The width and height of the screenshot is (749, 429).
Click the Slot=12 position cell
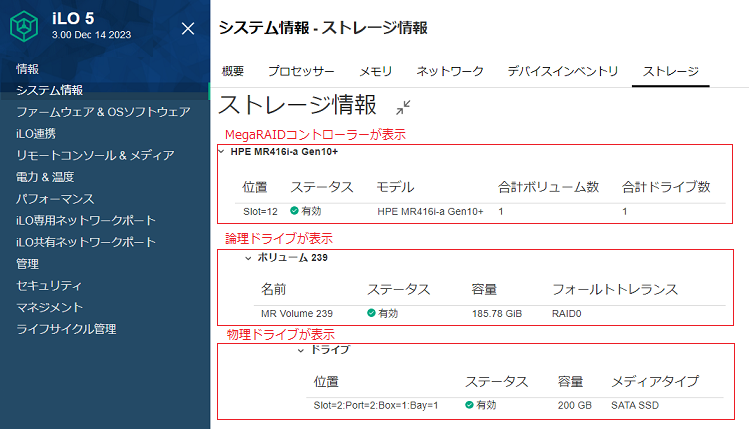coord(260,211)
